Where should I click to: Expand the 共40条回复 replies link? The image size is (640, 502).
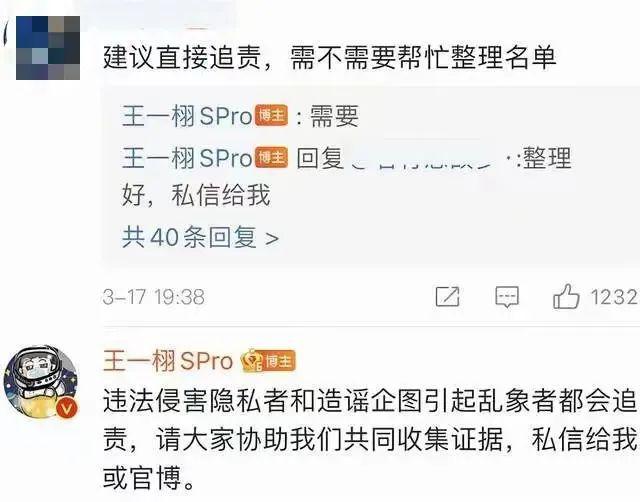click(200, 237)
